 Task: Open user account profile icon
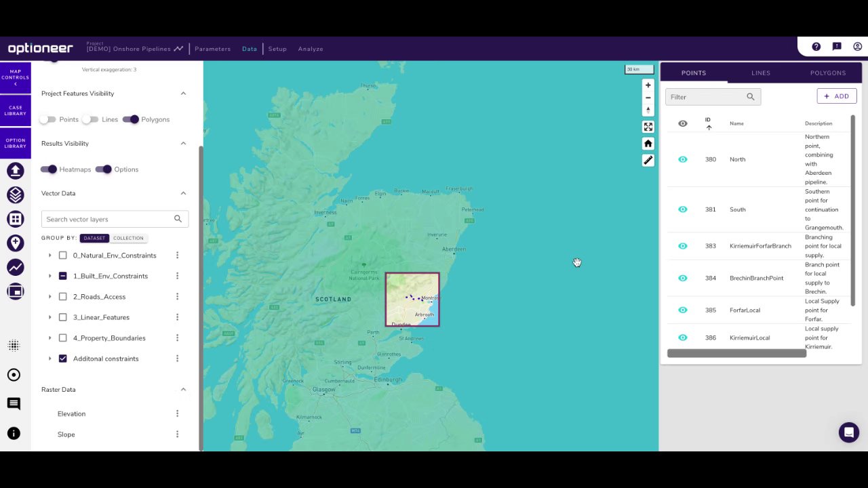[x=857, y=47]
